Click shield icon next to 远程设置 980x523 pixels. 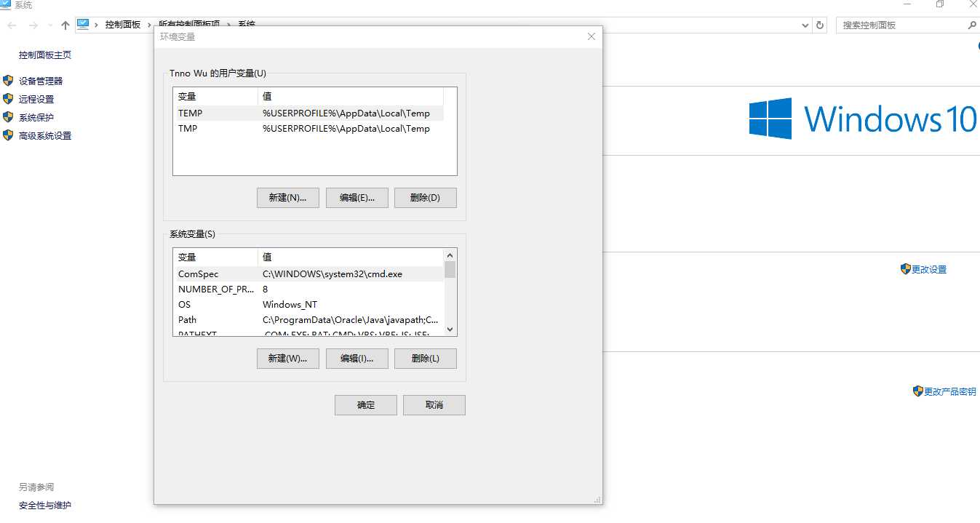pyautogui.click(x=8, y=99)
